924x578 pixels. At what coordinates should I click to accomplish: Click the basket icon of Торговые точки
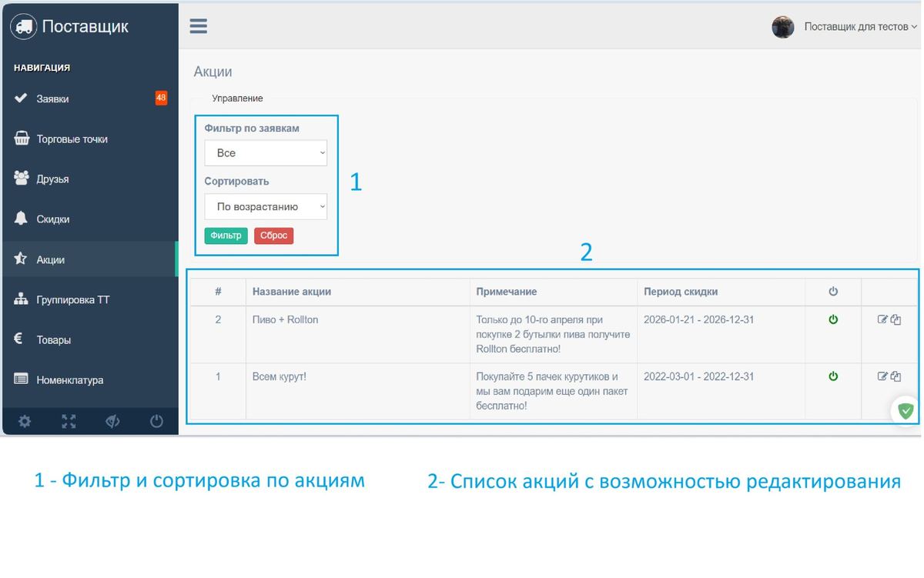coord(22,139)
